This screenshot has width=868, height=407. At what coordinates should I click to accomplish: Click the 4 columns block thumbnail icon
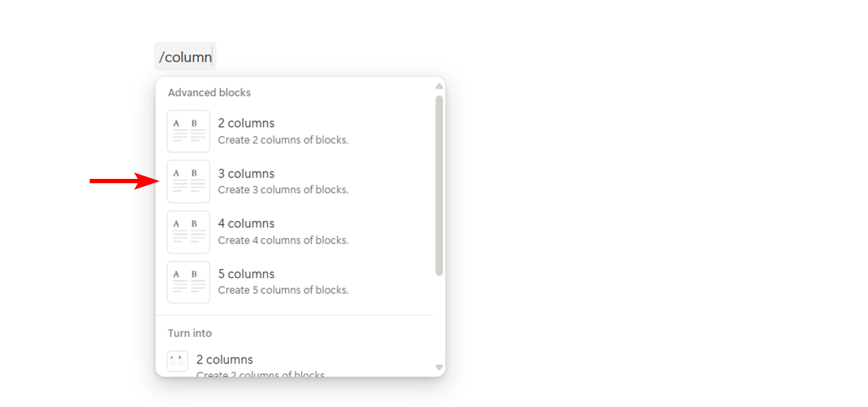pyautogui.click(x=188, y=232)
